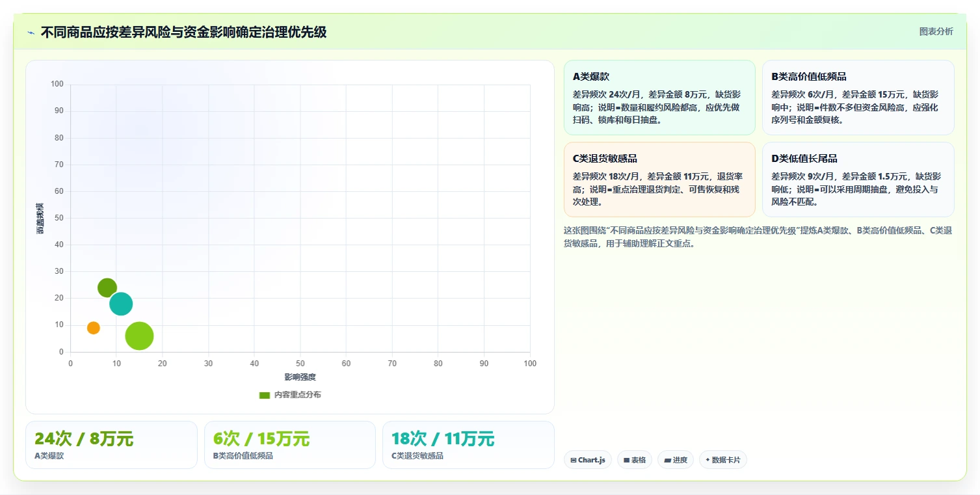Image resolution: width=980 pixels, height=495 pixels.
Task: Toggle the 内容重点分布 legend color box
Action: (264, 395)
